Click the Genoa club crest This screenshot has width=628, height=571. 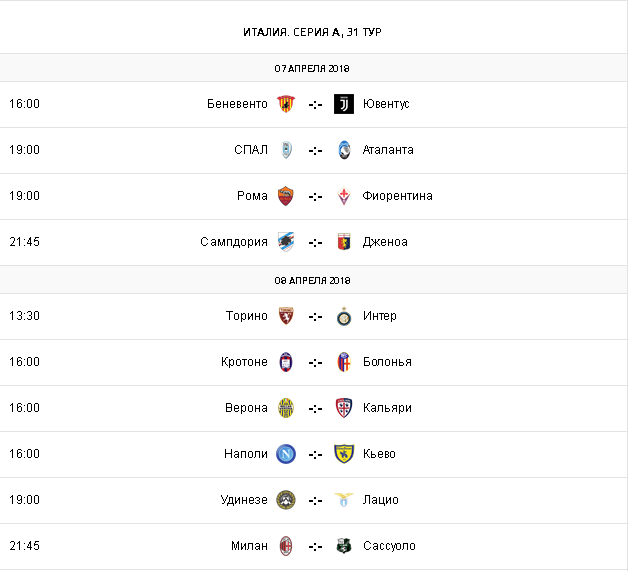[x=344, y=242]
